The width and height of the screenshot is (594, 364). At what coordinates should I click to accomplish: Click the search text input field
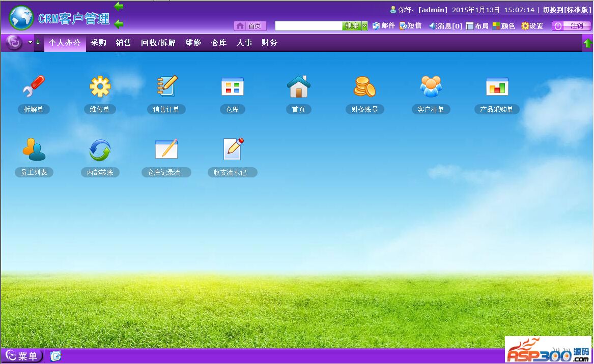[308, 26]
